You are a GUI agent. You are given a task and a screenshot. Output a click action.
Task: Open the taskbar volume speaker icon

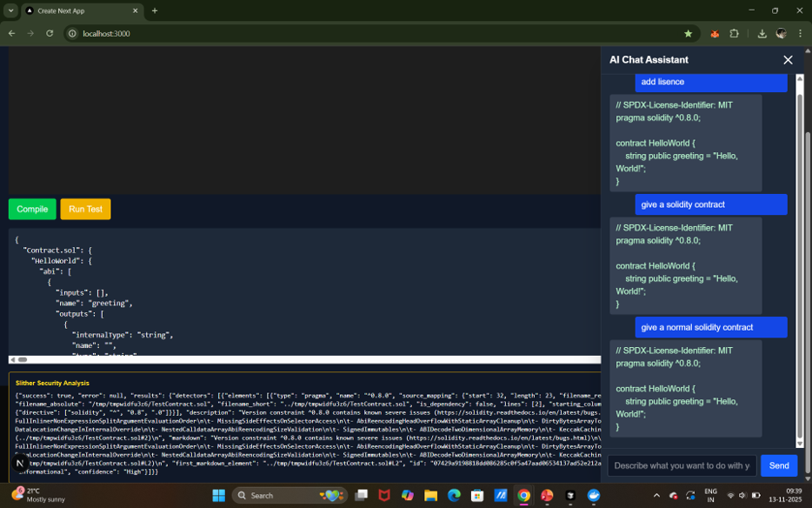[742, 496]
